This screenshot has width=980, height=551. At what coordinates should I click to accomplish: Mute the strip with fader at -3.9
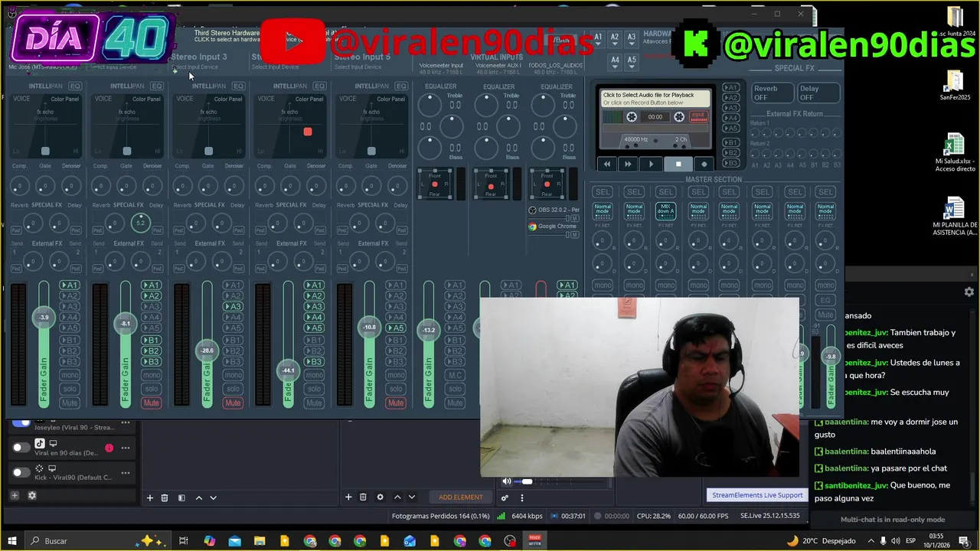(70, 403)
